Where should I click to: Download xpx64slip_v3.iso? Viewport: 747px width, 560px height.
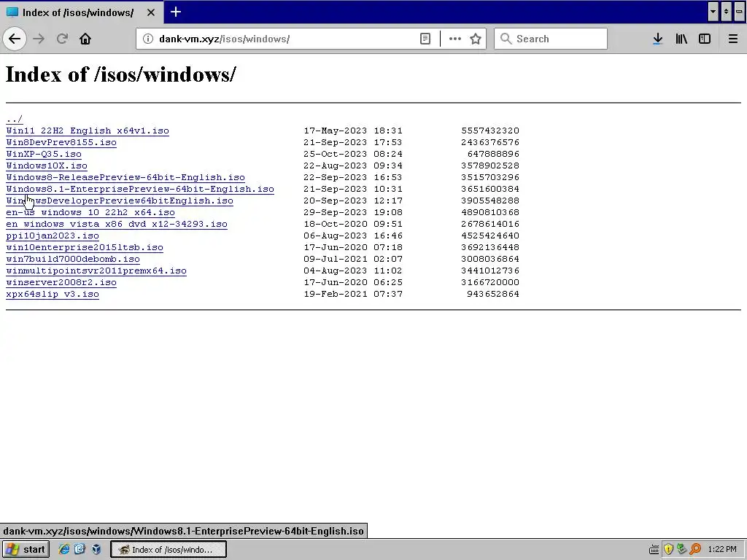[x=53, y=294]
